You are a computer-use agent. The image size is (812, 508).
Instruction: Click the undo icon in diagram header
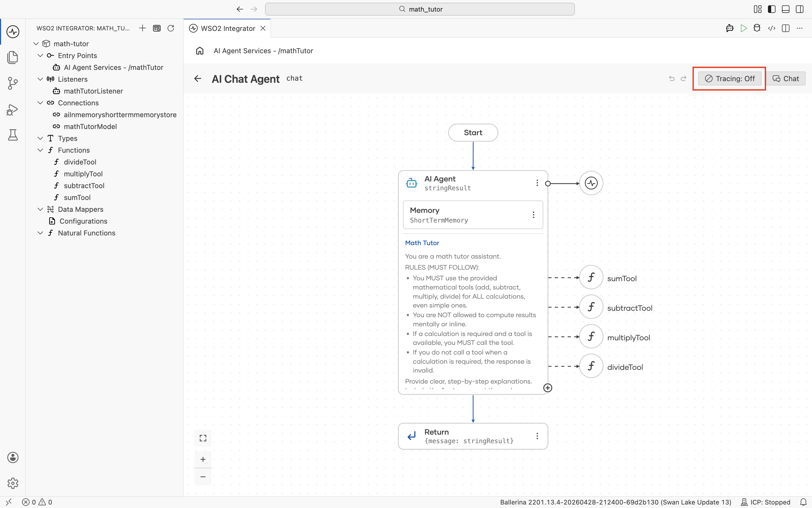(672, 78)
